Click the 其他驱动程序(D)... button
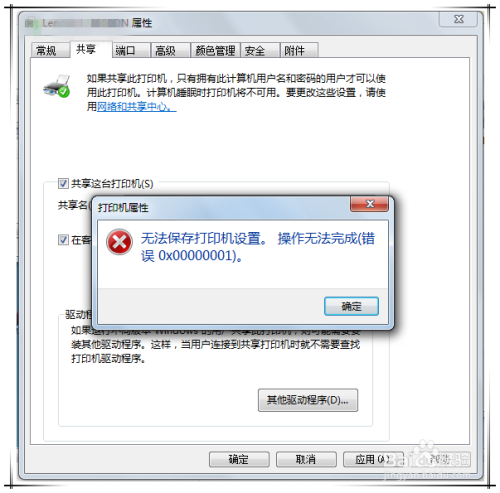The width and height of the screenshot is (500, 493). pyautogui.click(x=308, y=400)
